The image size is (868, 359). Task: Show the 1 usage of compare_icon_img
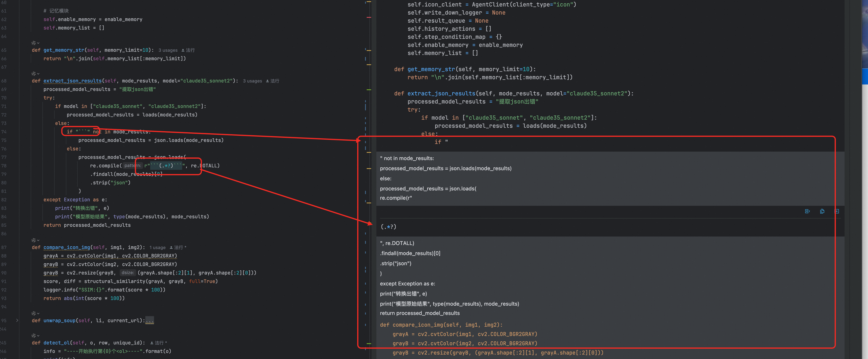tap(157, 247)
